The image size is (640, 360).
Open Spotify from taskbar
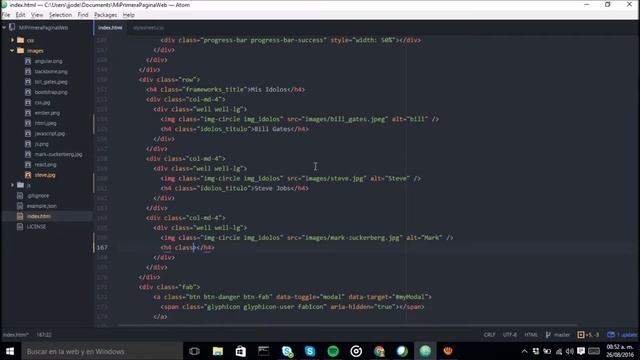point(333,351)
